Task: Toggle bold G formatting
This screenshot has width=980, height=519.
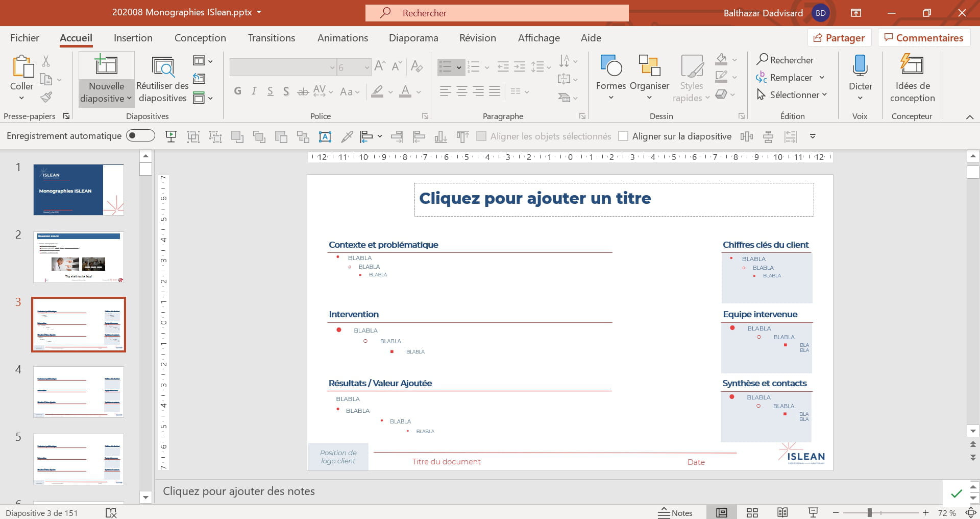Action: point(237,91)
